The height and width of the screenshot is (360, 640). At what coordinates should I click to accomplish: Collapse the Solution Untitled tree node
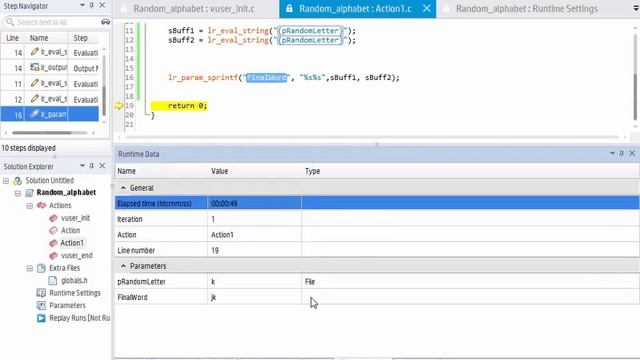click(6, 180)
